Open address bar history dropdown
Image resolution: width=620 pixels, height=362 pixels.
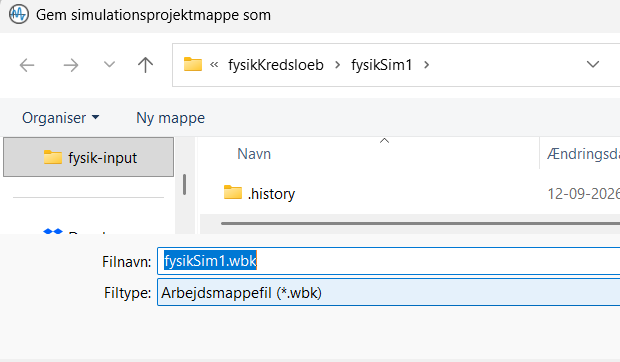(593, 64)
